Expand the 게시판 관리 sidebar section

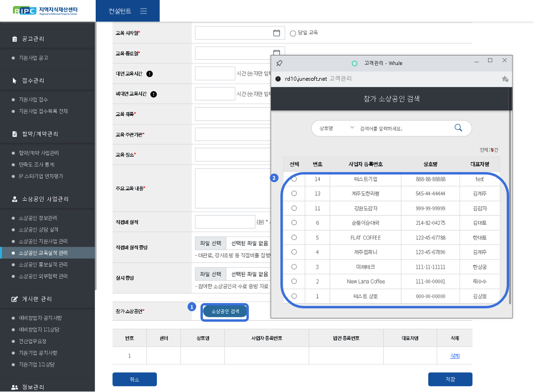[37, 299]
